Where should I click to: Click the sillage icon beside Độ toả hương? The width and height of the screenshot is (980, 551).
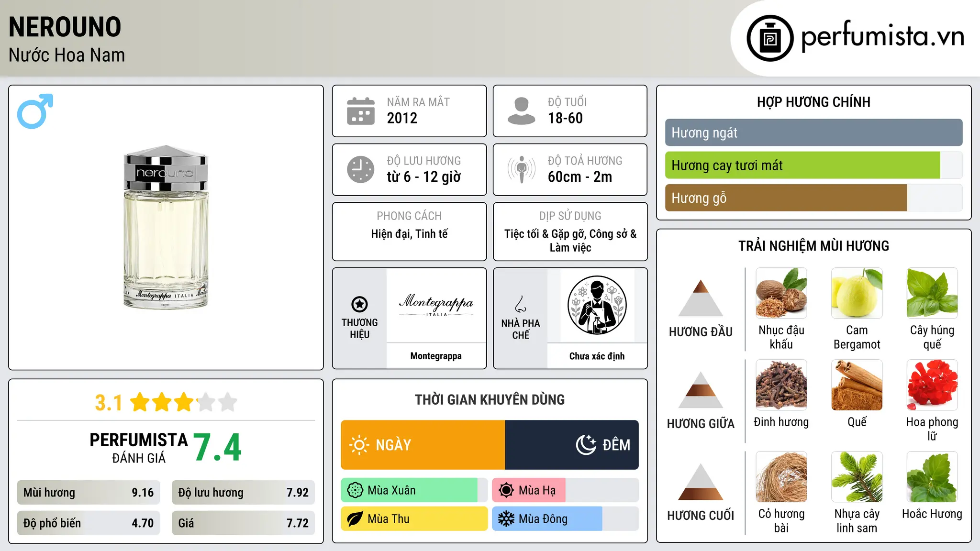(x=521, y=169)
